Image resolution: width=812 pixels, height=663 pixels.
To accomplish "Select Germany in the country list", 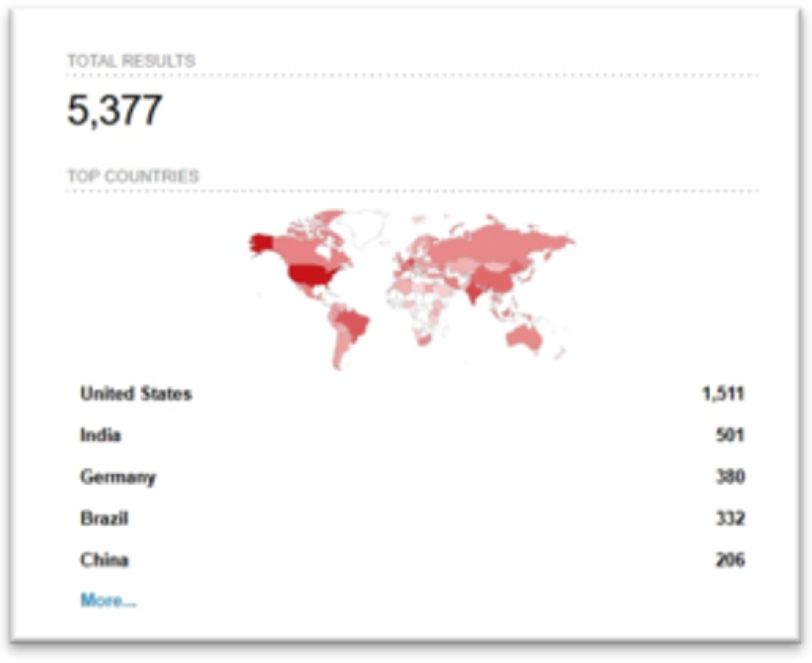I will click(x=118, y=477).
